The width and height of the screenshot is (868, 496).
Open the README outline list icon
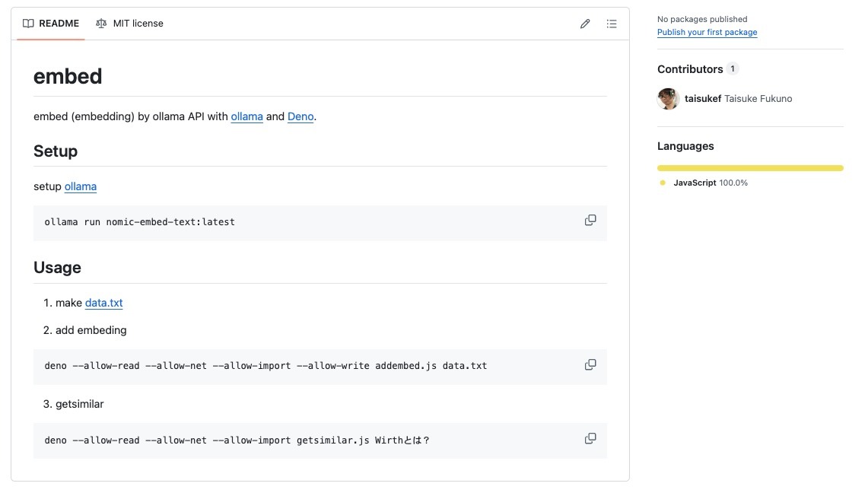[612, 24]
